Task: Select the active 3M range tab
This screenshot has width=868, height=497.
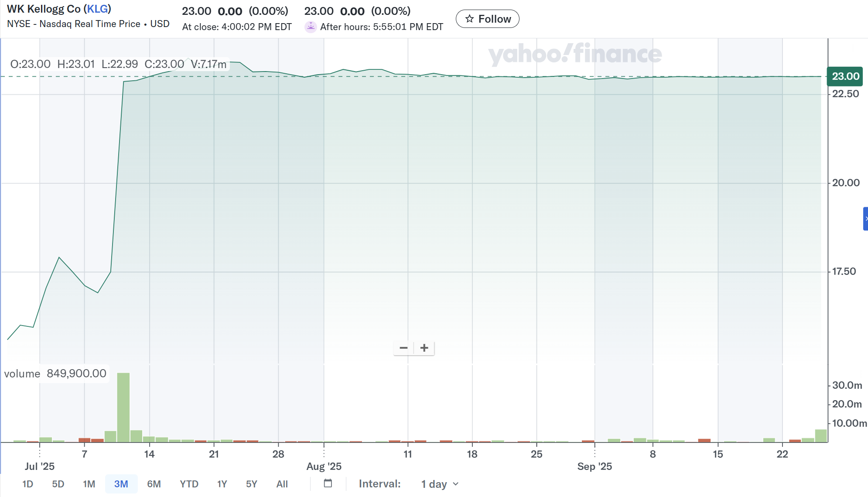Action: click(x=121, y=484)
